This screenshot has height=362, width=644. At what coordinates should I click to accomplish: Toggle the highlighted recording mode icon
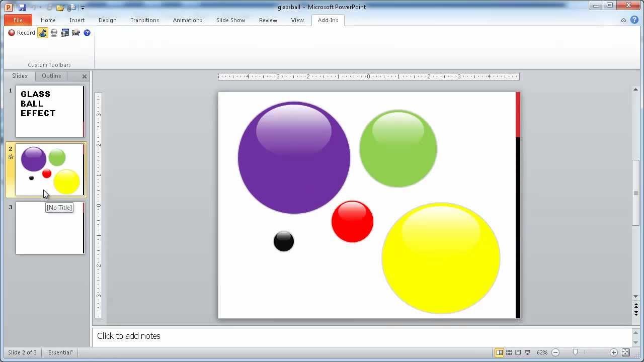(43, 33)
